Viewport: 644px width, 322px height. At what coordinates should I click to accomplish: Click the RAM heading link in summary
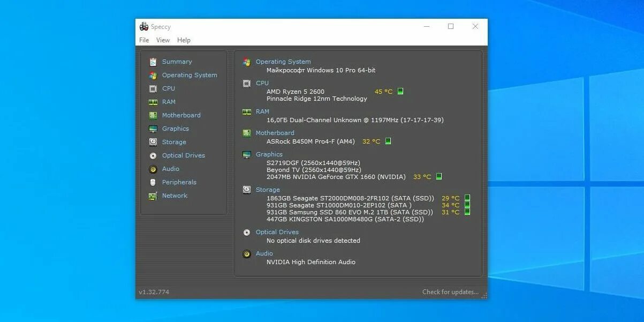[262, 111]
